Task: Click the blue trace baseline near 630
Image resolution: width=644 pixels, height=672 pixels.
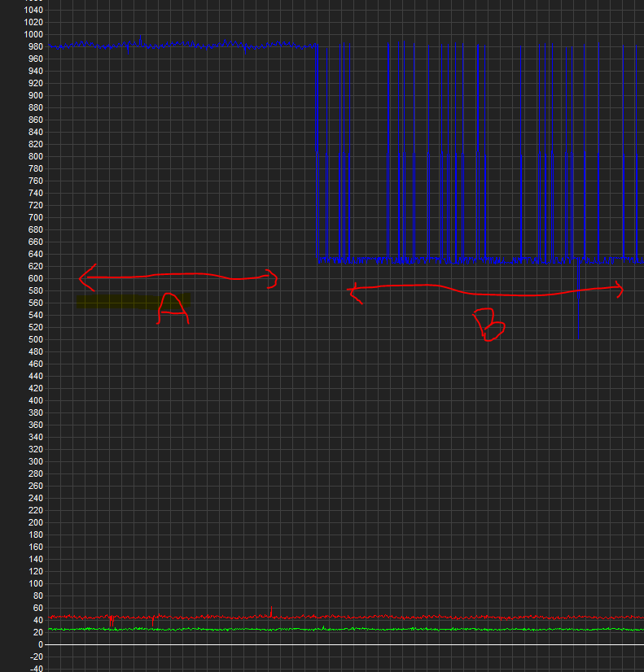Action: click(480, 260)
